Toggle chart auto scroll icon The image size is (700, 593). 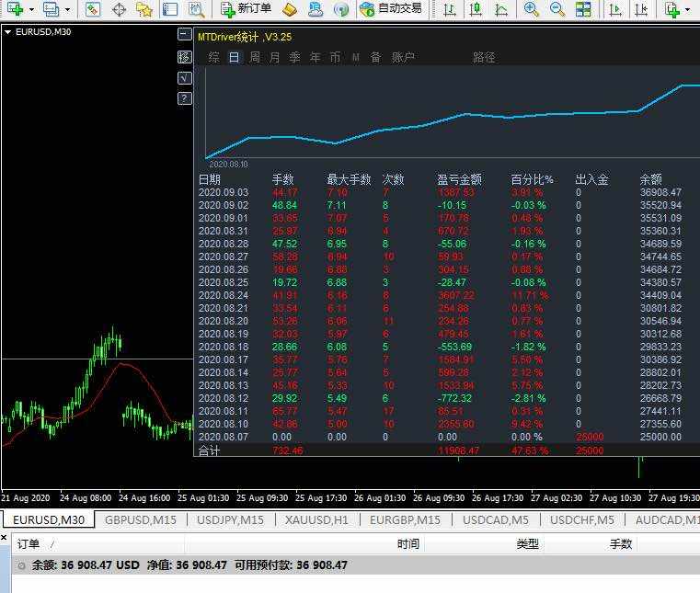pos(615,9)
